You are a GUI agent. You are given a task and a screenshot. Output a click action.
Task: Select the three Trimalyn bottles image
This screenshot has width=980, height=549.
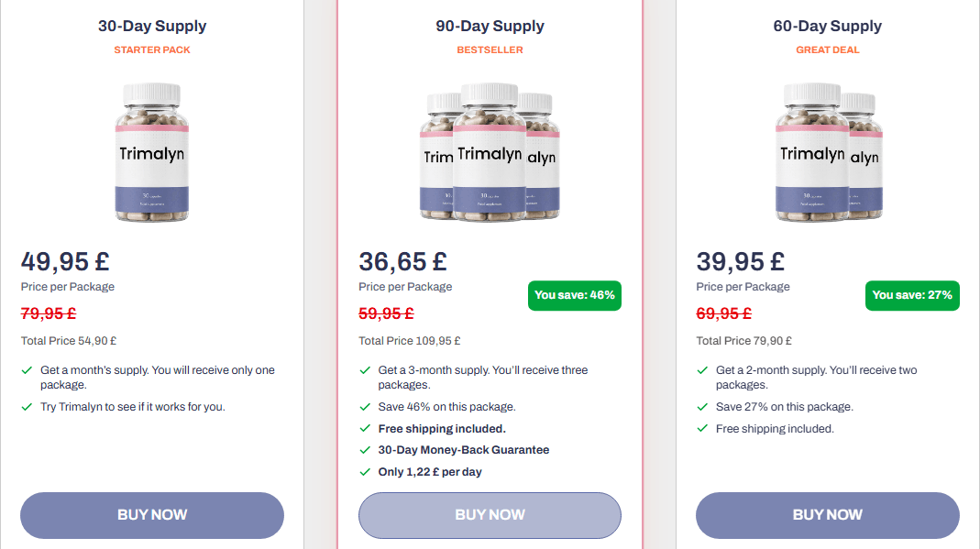[x=490, y=152]
